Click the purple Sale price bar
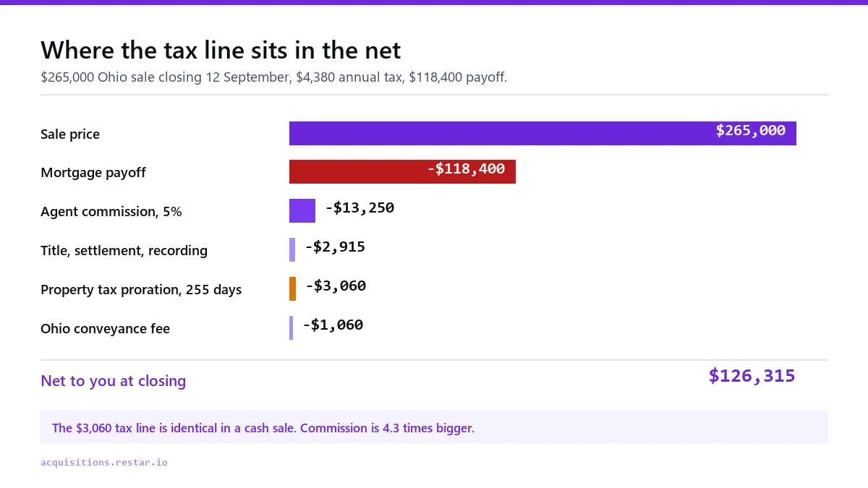868x488 pixels. [x=542, y=133]
